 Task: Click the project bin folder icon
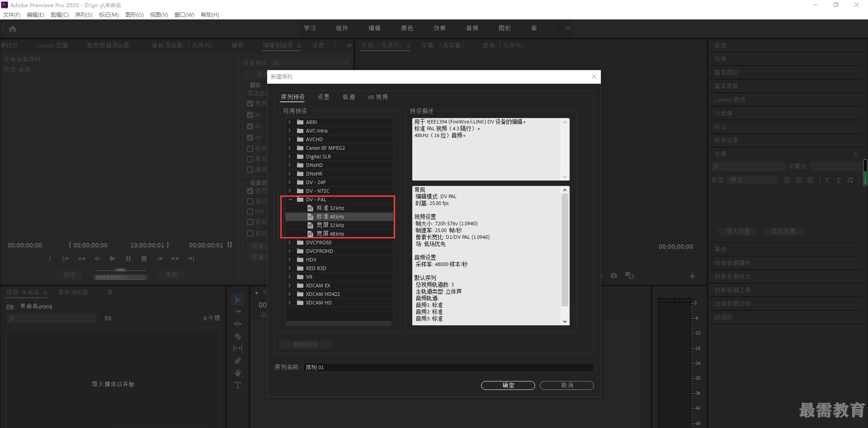pyautogui.click(x=10, y=306)
